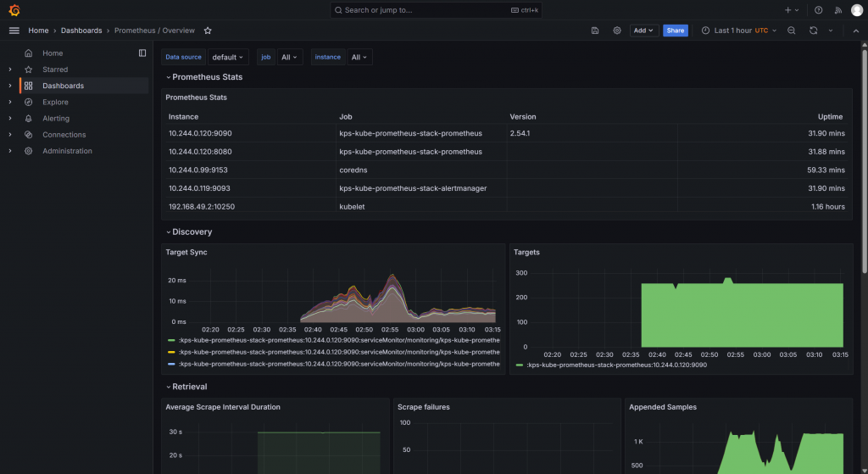
Task: Expand the Starred sidebar section arrow
Action: (x=10, y=70)
